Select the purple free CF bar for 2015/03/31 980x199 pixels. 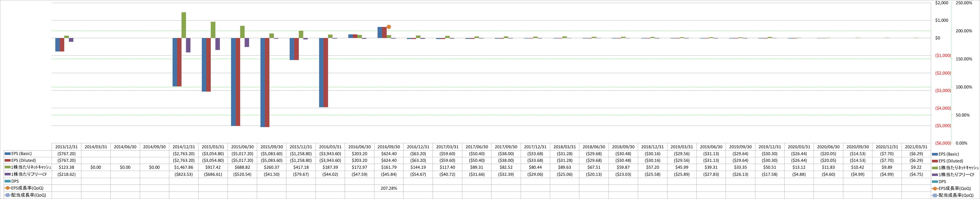pos(218,44)
